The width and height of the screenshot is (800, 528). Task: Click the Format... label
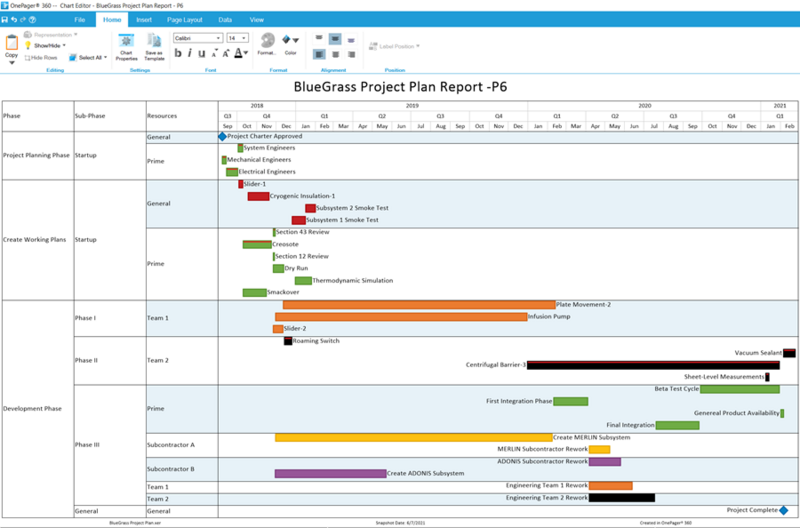[266, 53]
